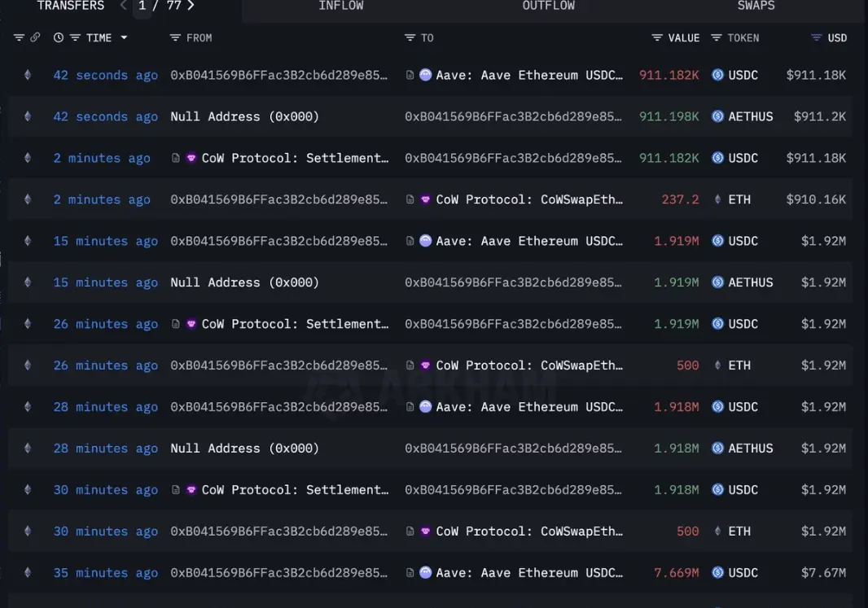Click ETH token icon in the 237.2 row
This screenshot has height=608, width=868.
pyautogui.click(x=717, y=199)
